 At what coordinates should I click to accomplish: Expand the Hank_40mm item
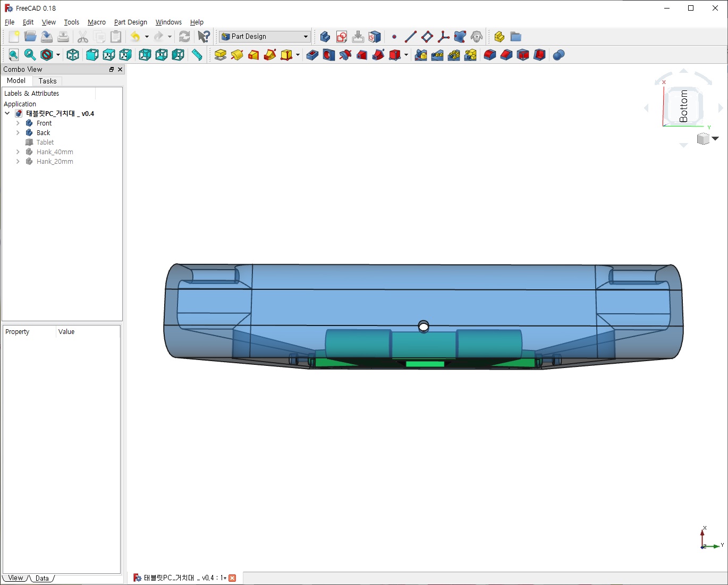(x=18, y=152)
